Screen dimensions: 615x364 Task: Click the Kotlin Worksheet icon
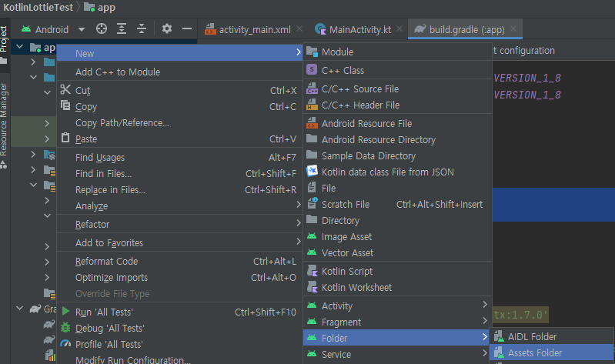tap(313, 287)
